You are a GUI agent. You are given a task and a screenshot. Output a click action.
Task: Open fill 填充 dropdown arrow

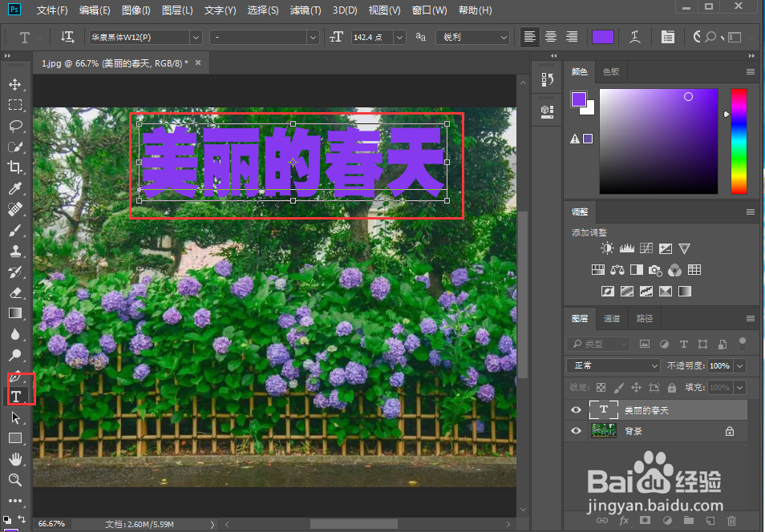[740, 388]
